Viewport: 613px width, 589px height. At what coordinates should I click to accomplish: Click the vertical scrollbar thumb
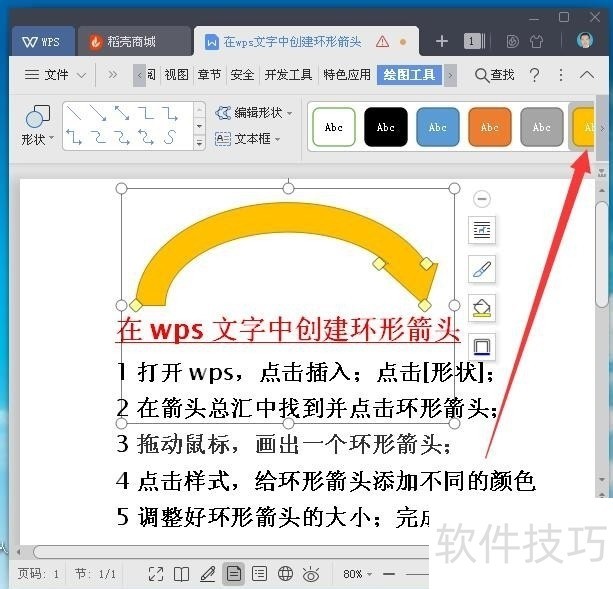coord(602,255)
